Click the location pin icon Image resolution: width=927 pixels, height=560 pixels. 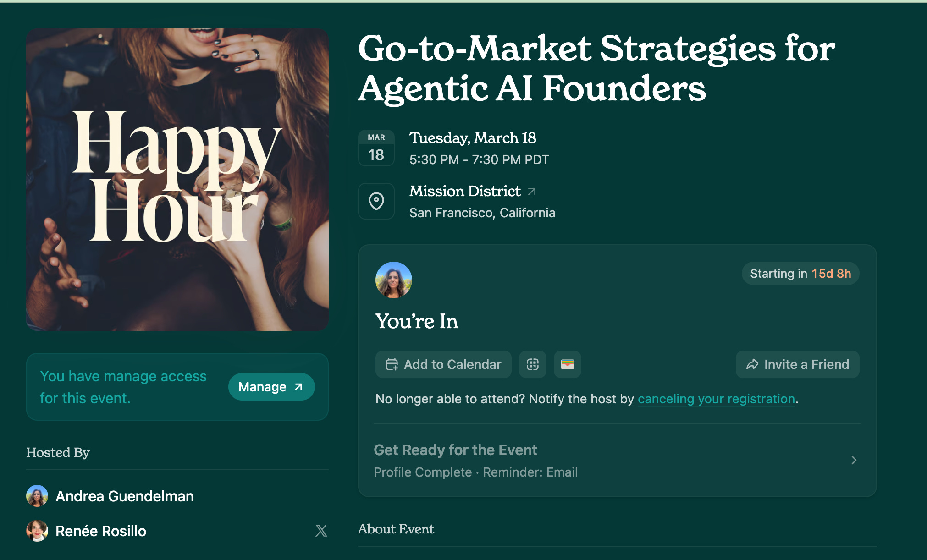(376, 201)
